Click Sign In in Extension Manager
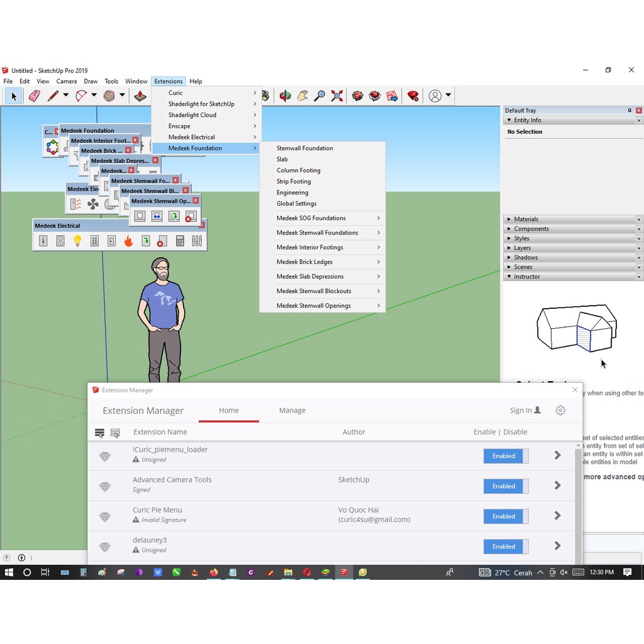 (x=521, y=410)
